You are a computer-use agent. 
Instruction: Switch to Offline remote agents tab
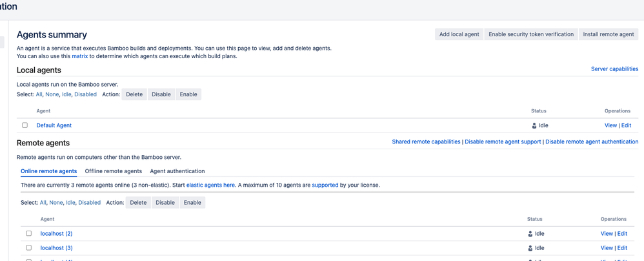[x=114, y=171]
